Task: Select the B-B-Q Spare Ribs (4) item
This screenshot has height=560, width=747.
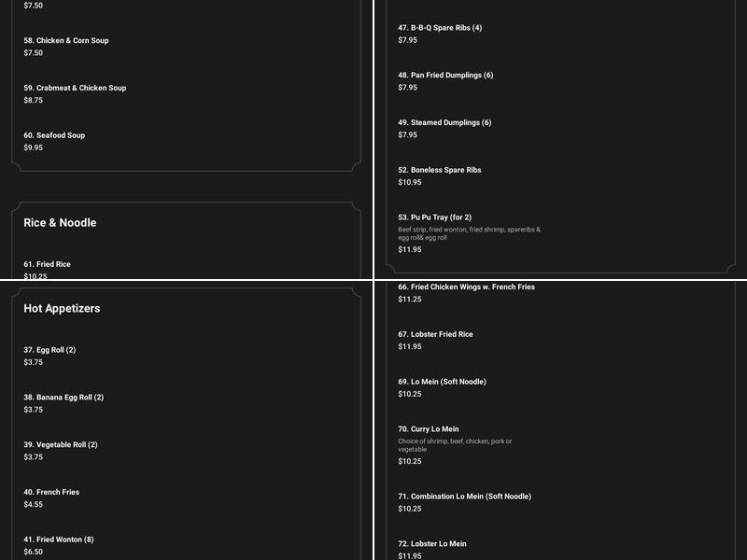Action: pyautogui.click(x=440, y=28)
